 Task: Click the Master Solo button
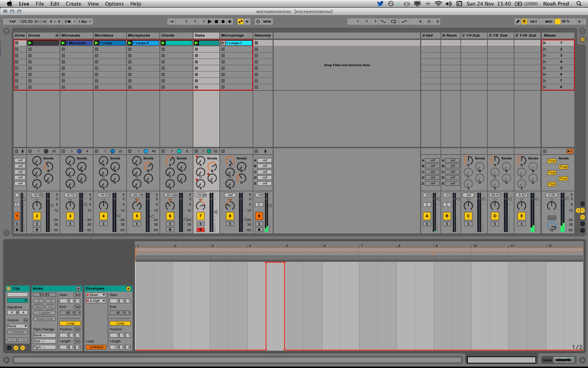coord(552,218)
